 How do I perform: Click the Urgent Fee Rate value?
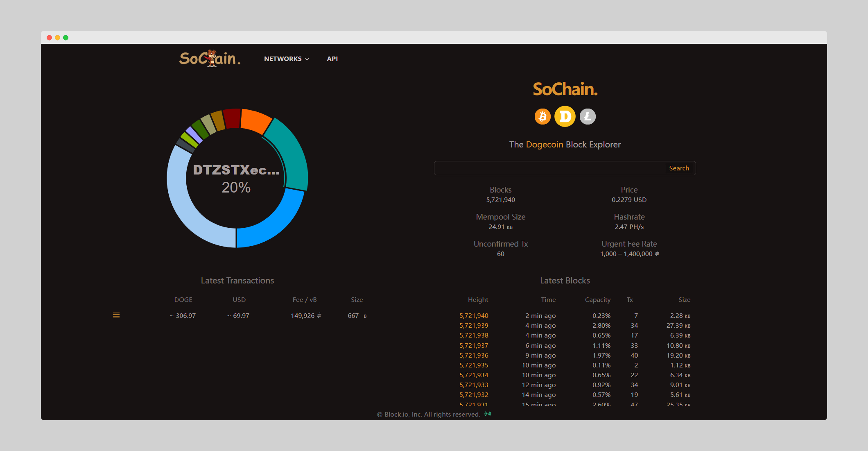click(630, 254)
